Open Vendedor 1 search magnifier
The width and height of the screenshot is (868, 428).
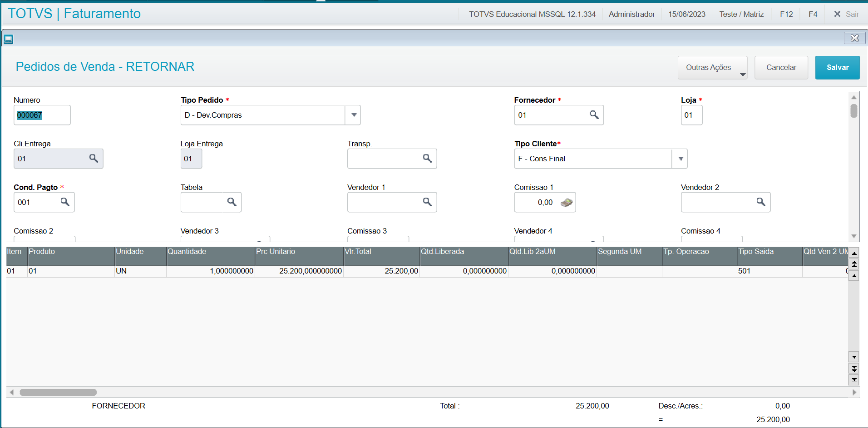tap(427, 202)
